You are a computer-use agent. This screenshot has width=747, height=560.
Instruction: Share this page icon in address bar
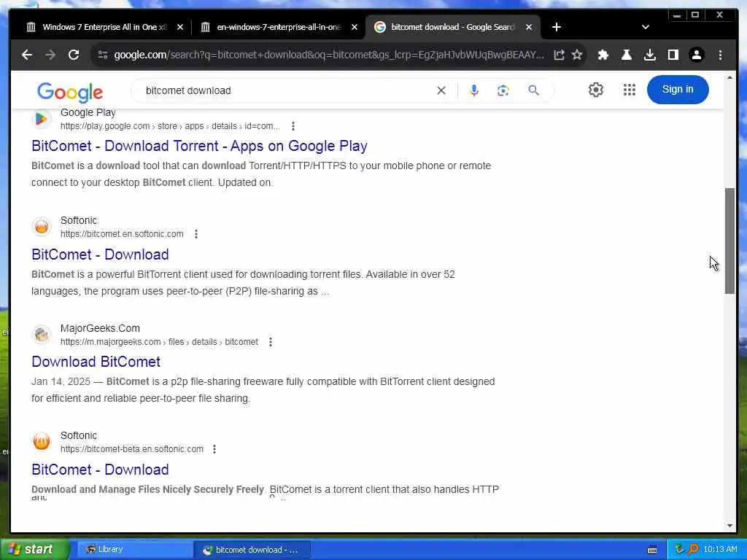(559, 55)
